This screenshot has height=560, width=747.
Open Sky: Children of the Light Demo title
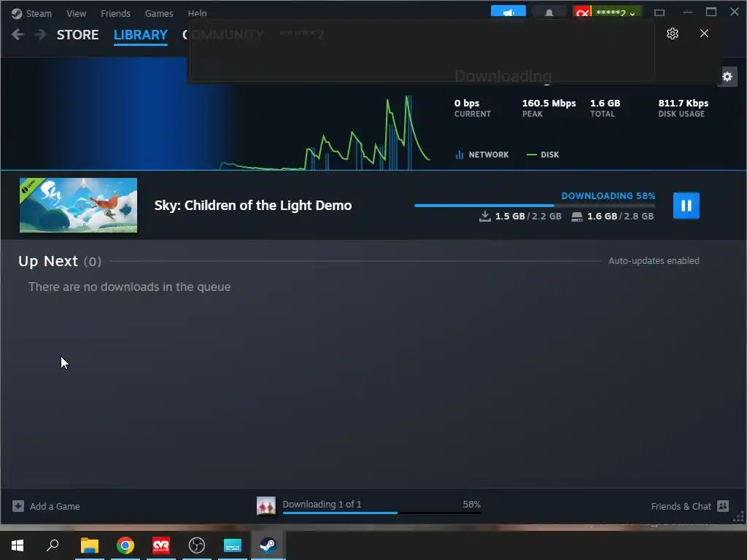253,205
